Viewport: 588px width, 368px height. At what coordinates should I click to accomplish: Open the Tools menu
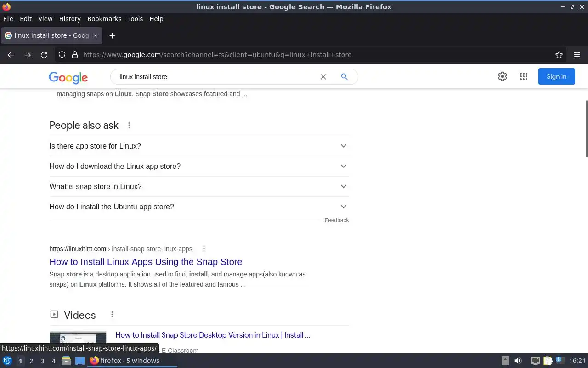pos(135,19)
